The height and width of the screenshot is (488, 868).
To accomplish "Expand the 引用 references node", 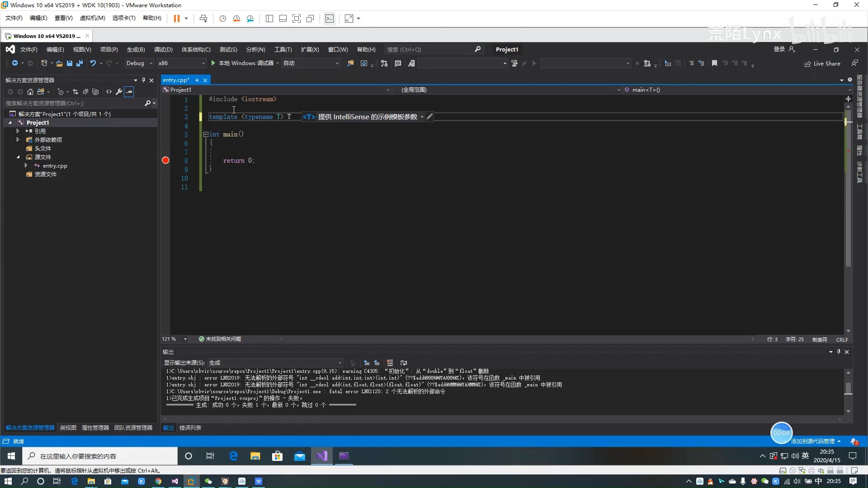I will coord(18,131).
